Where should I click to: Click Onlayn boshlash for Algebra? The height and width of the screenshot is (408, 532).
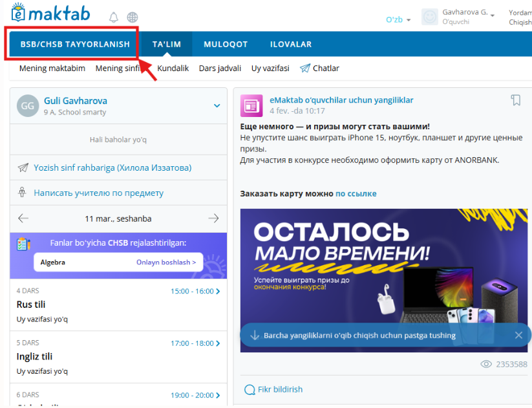click(x=167, y=263)
